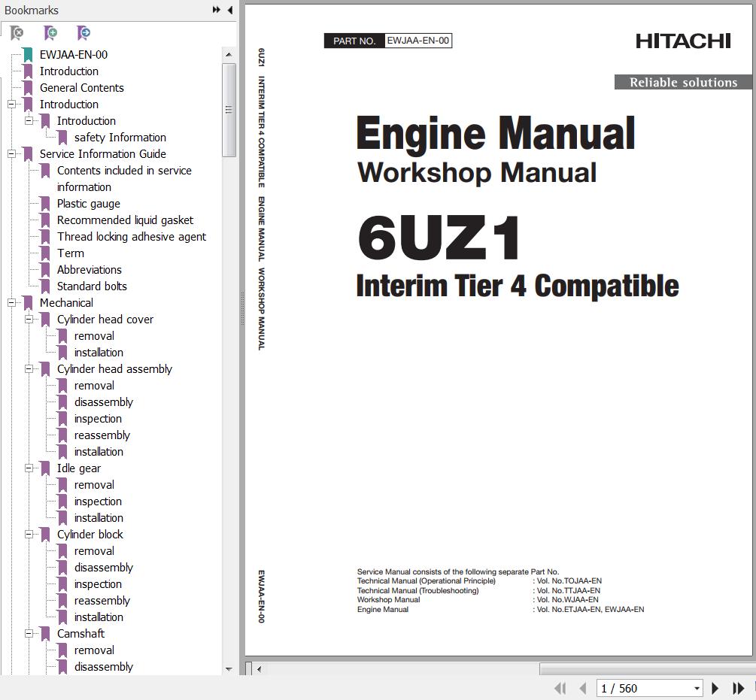Screen dimensions: 756x700
Task: Jump to the last page
Action: 739,688
